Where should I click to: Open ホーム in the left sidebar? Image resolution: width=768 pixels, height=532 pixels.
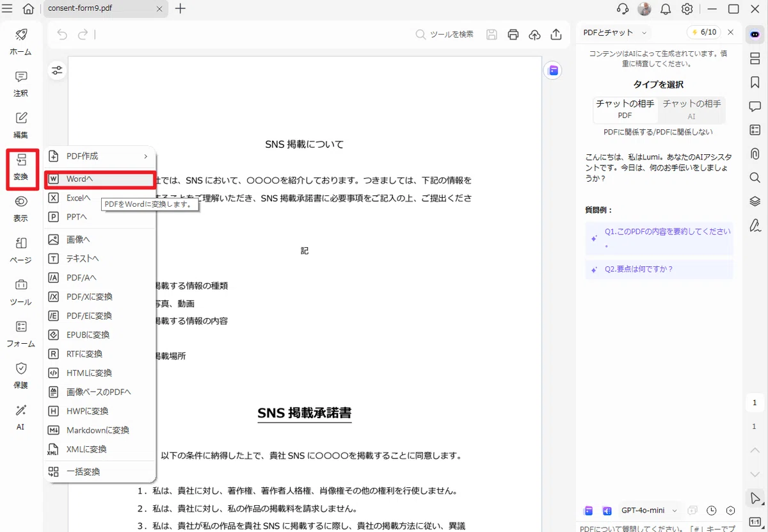click(x=20, y=42)
